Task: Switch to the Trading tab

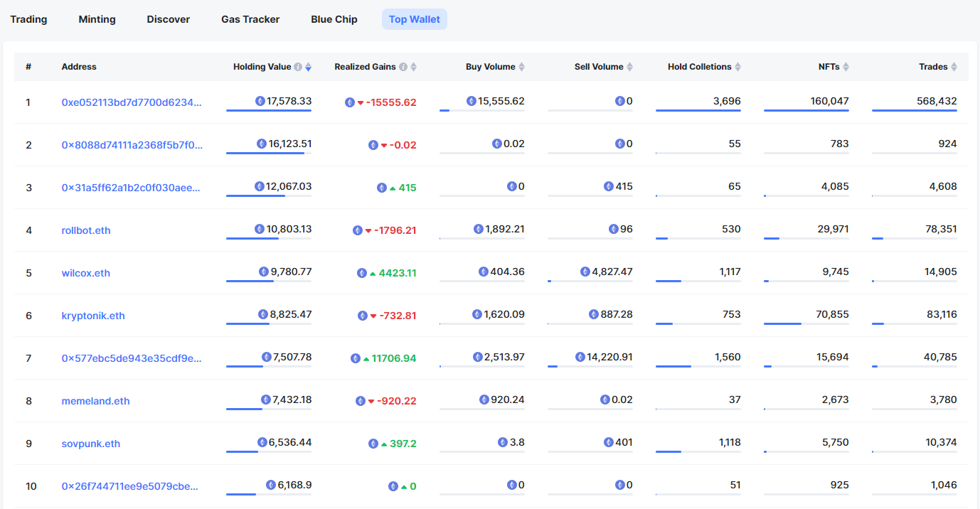Action: (28, 19)
